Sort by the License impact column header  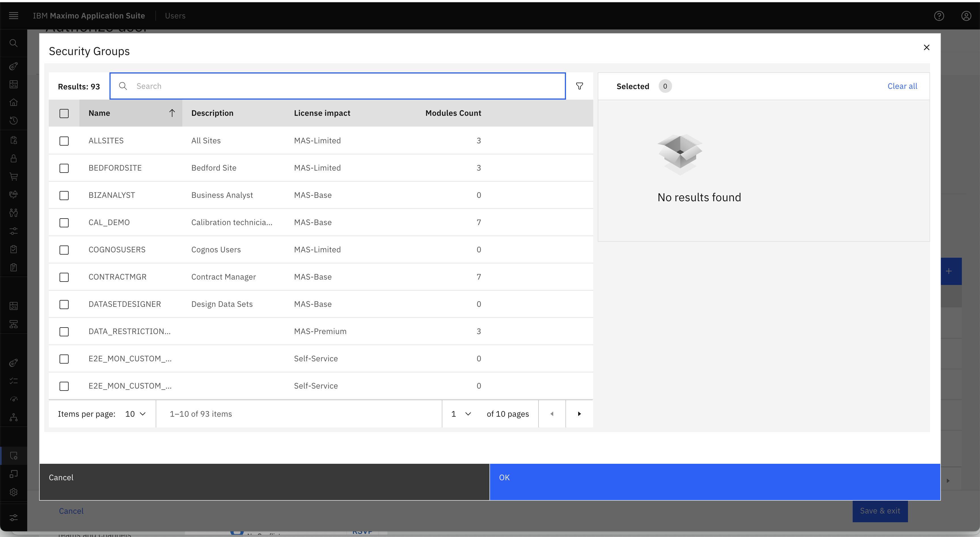pos(322,113)
